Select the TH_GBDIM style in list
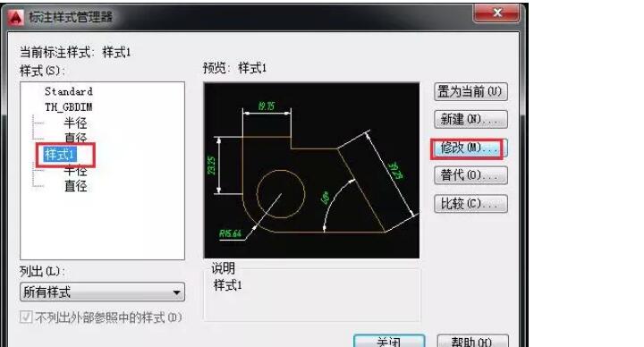 pyautogui.click(x=69, y=107)
